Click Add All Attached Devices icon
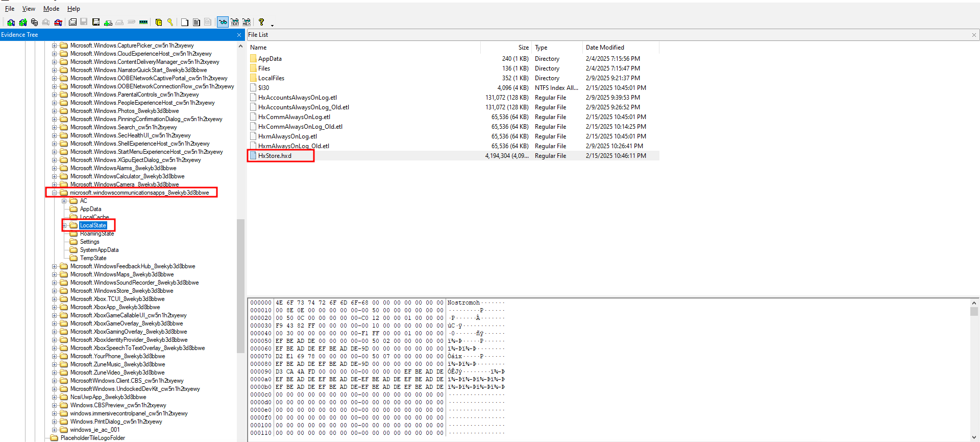 [23, 22]
